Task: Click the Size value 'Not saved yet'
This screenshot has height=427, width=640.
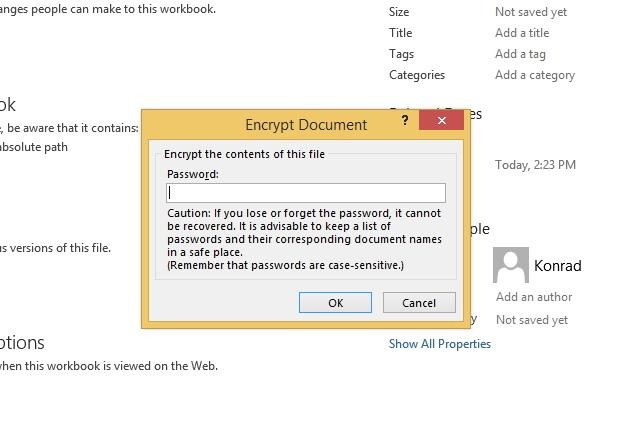Action: coord(531,12)
